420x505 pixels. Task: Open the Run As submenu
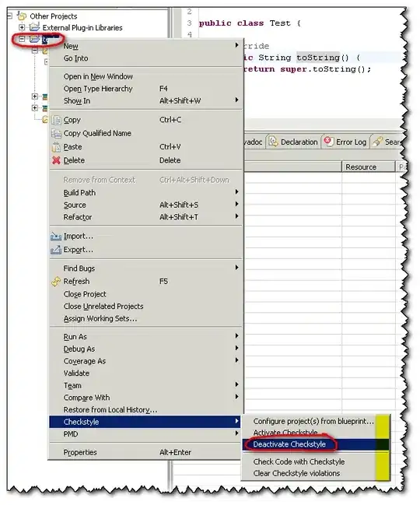(145, 337)
